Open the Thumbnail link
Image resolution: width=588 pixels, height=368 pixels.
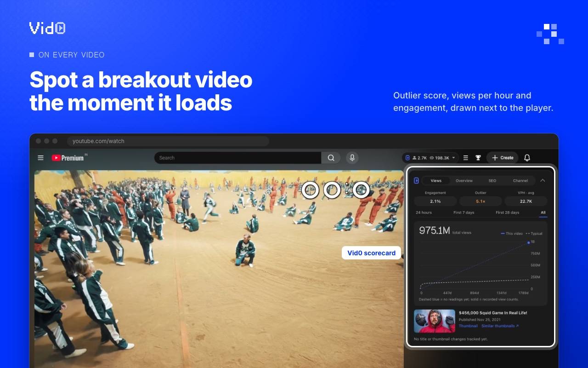[468, 326]
